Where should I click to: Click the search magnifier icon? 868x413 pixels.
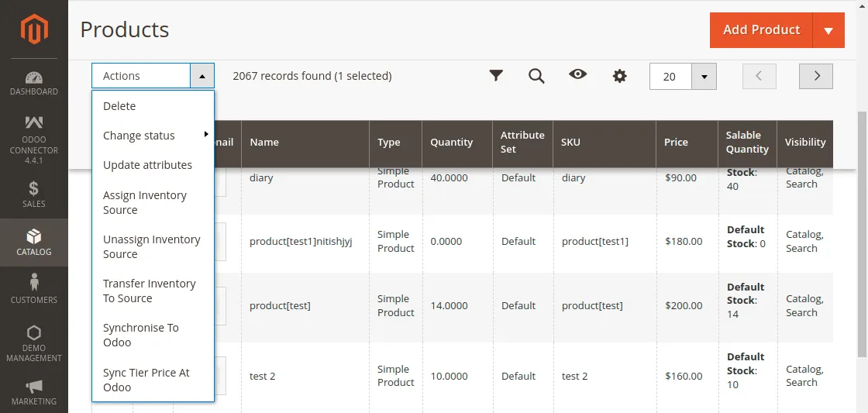[x=536, y=76]
